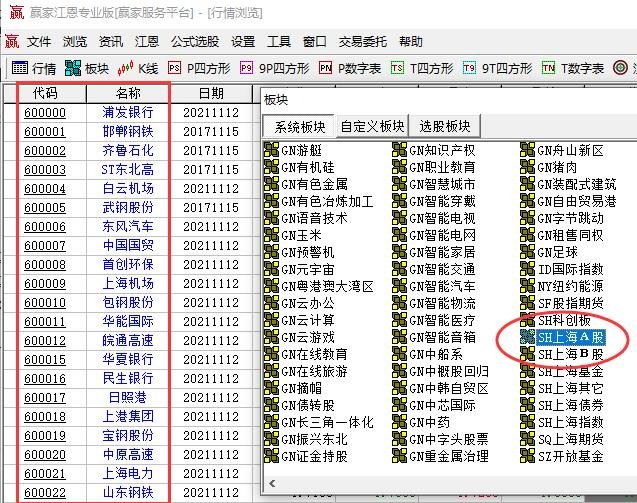The image size is (637, 503).
Task: Click the icon beside SH科创板
Action: click(527, 320)
